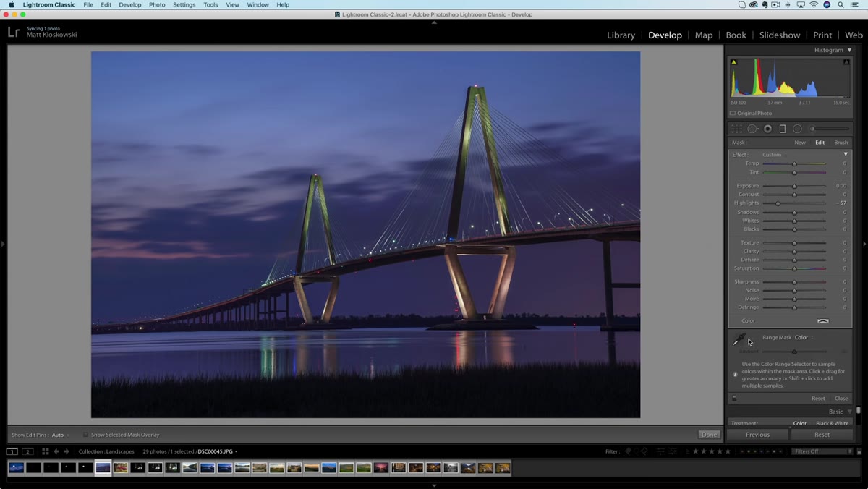868x489 pixels.
Task: Open Grid view from filmstrip toolbar
Action: [x=45, y=451]
